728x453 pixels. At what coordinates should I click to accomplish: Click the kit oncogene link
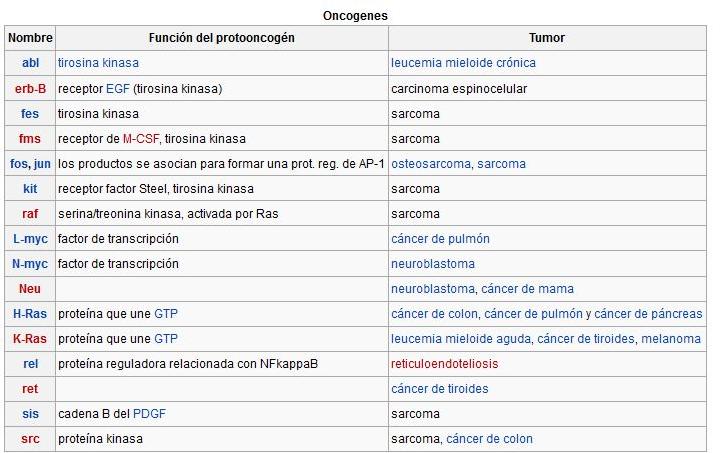[x=30, y=189]
